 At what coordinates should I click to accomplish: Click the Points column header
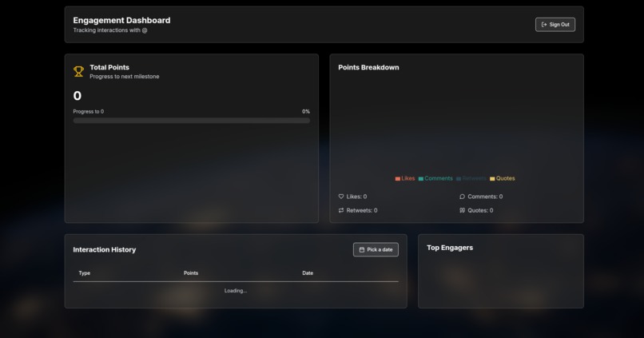[x=191, y=273]
